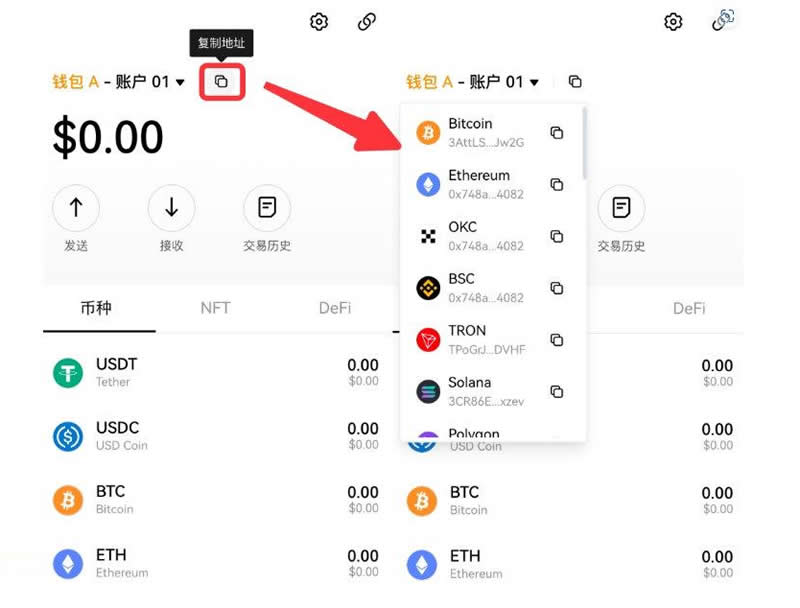Copy the Solana address in dropdown list
The image size is (800, 608).
(x=557, y=391)
